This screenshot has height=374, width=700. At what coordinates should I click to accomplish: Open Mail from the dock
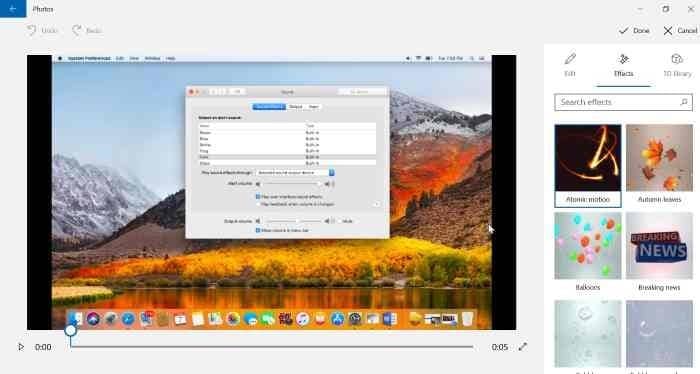[x=146, y=319]
